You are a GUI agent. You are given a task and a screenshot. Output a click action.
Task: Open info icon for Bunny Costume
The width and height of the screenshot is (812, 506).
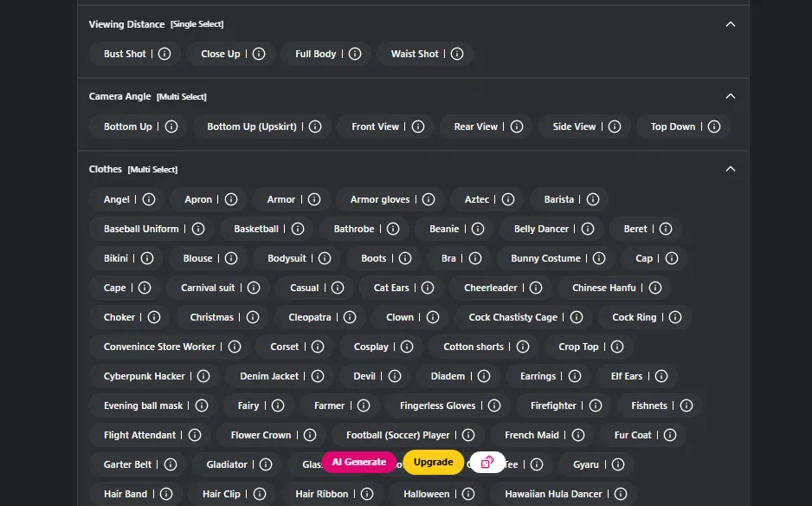(600, 258)
